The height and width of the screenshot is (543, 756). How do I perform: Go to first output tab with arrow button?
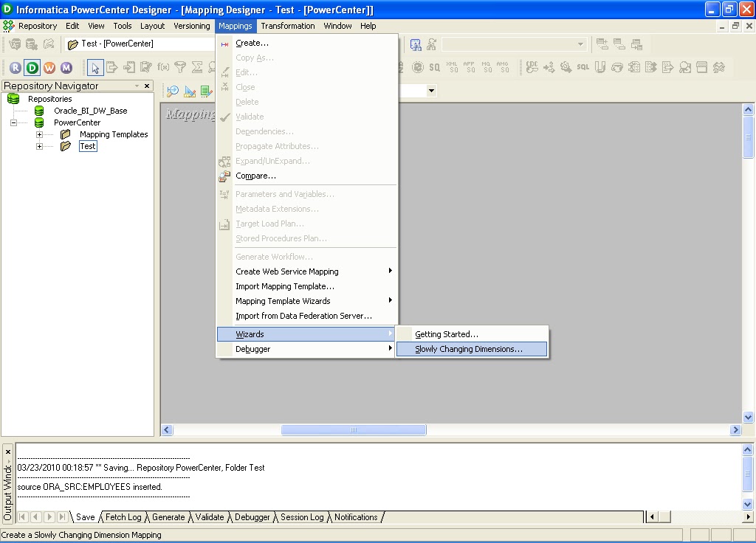(22, 517)
